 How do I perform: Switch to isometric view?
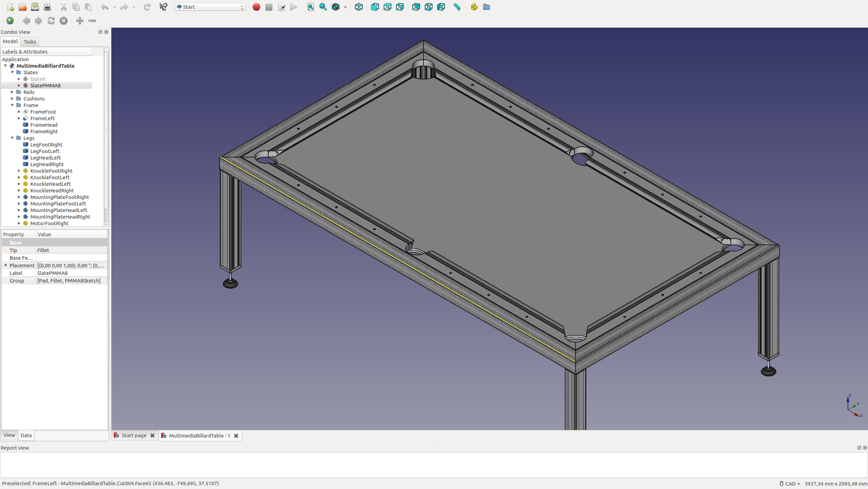359,7
